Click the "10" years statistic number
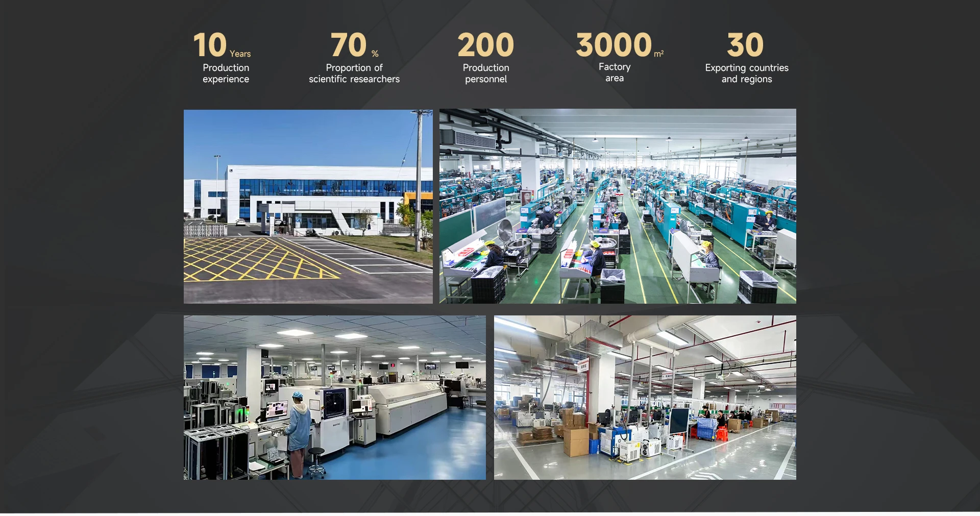 click(210, 45)
